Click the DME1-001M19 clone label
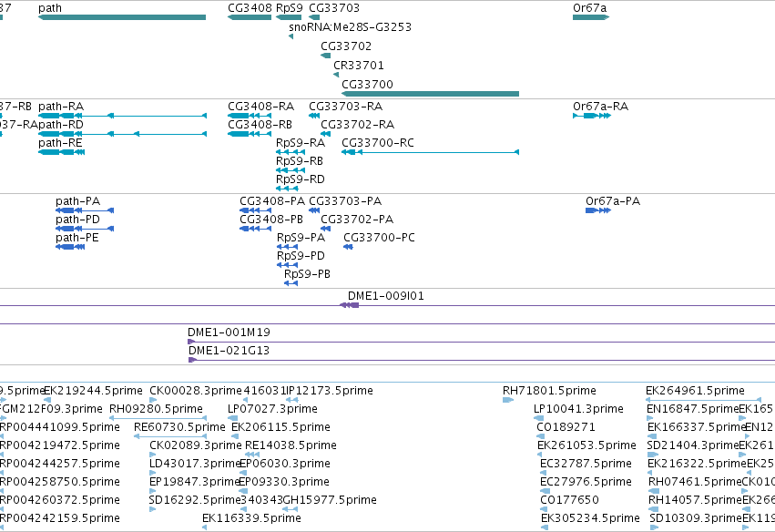The height and width of the screenshot is (532, 775). point(229,332)
